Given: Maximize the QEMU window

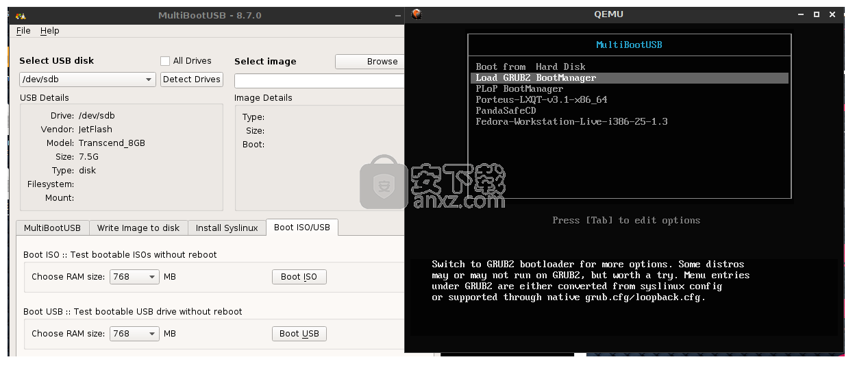Looking at the screenshot, I should click(817, 14).
